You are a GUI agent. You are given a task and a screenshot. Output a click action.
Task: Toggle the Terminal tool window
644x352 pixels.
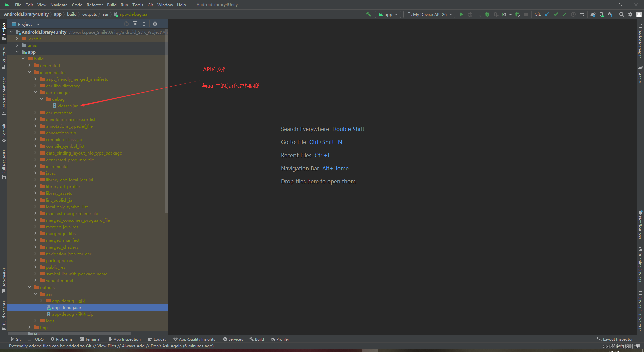click(x=90, y=339)
